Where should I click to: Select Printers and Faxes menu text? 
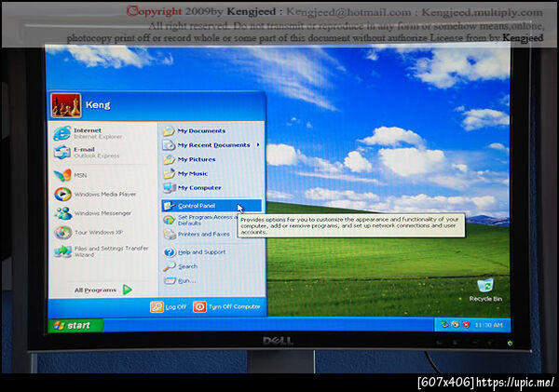[203, 234]
